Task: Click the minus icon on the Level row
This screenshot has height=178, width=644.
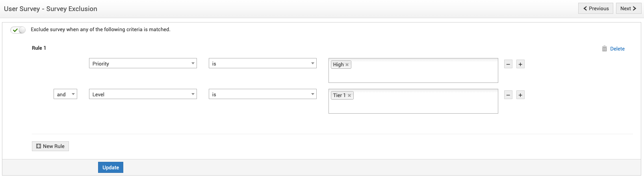Action: [x=508, y=95]
